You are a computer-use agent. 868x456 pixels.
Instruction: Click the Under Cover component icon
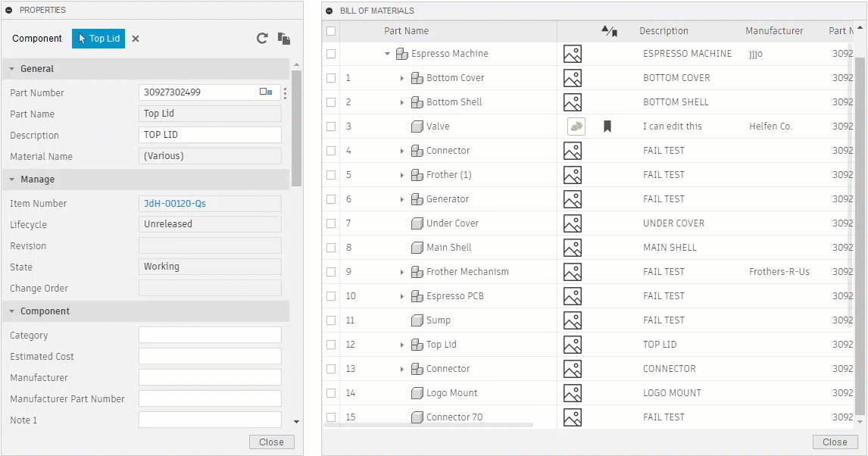[417, 223]
